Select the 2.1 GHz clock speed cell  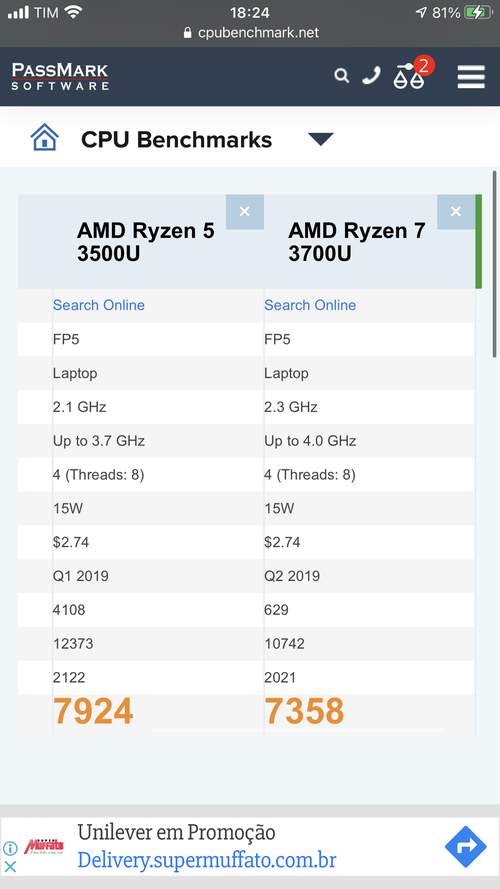click(79, 407)
